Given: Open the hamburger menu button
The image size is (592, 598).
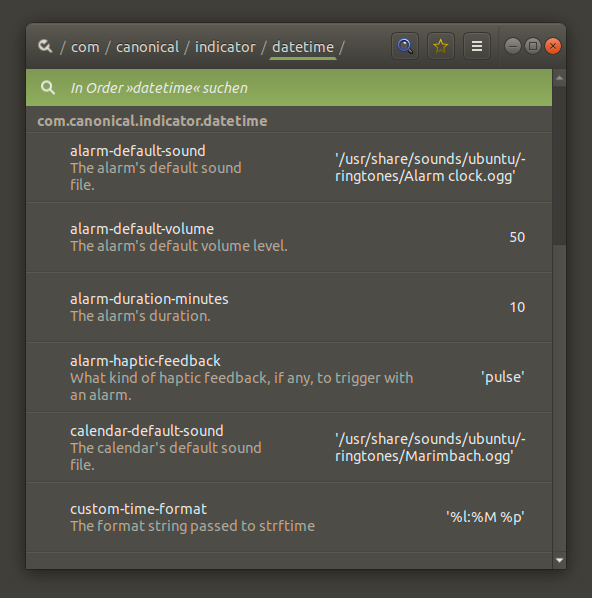Looking at the screenshot, I should pyautogui.click(x=477, y=46).
